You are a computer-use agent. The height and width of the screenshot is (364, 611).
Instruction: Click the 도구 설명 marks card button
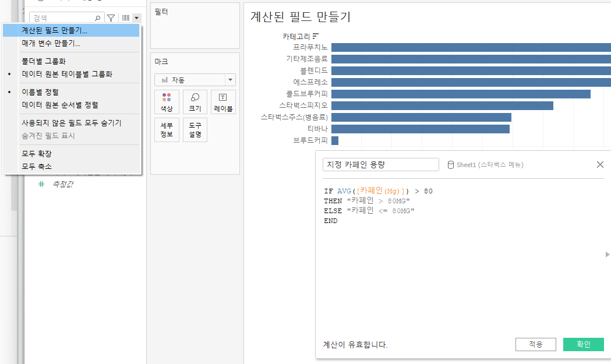195,130
